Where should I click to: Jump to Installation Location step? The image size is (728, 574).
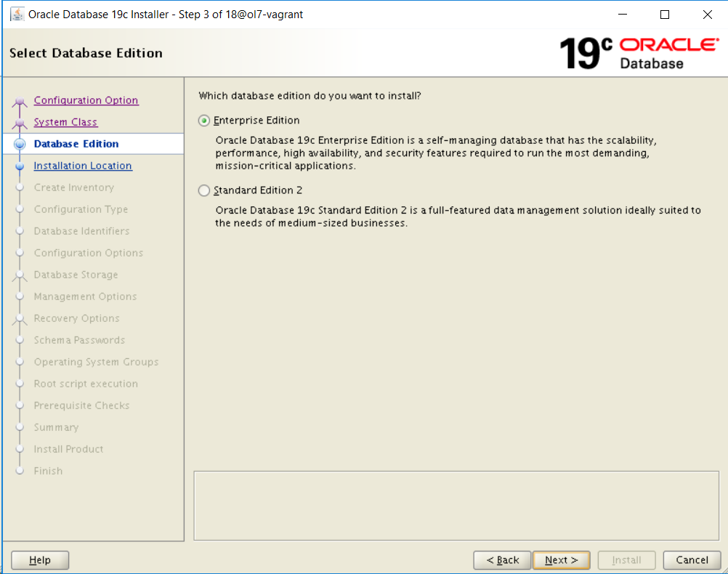pyautogui.click(x=83, y=166)
